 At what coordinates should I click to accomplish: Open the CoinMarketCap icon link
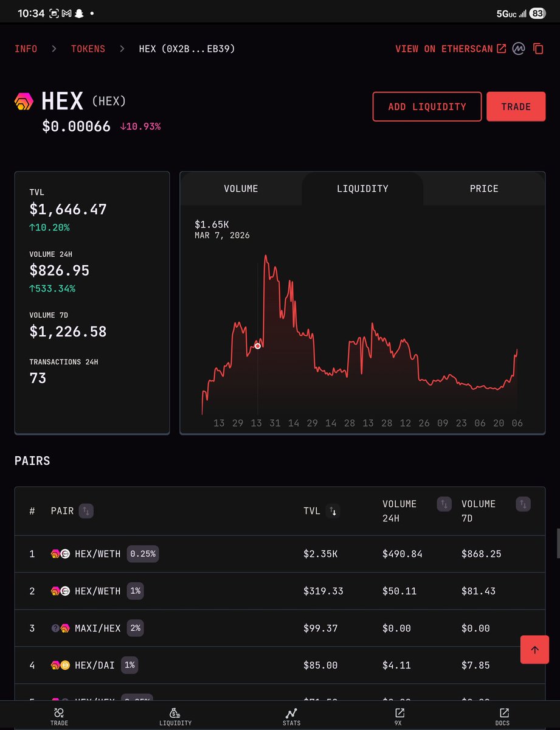518,49
